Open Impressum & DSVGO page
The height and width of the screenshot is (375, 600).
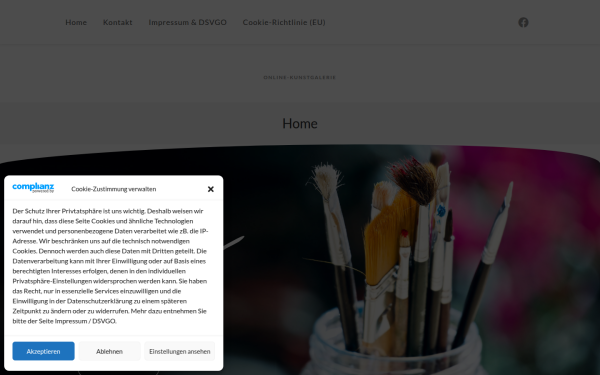(x=188, y=22)
